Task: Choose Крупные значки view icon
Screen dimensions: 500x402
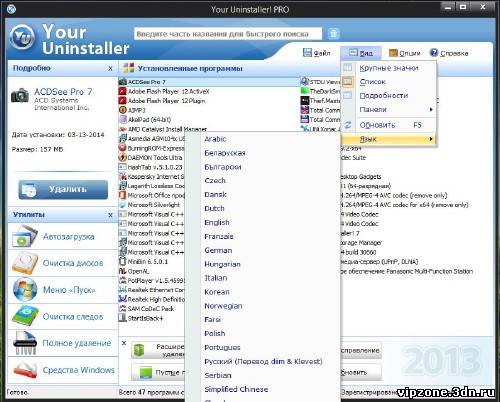Action: pos(388,68)
